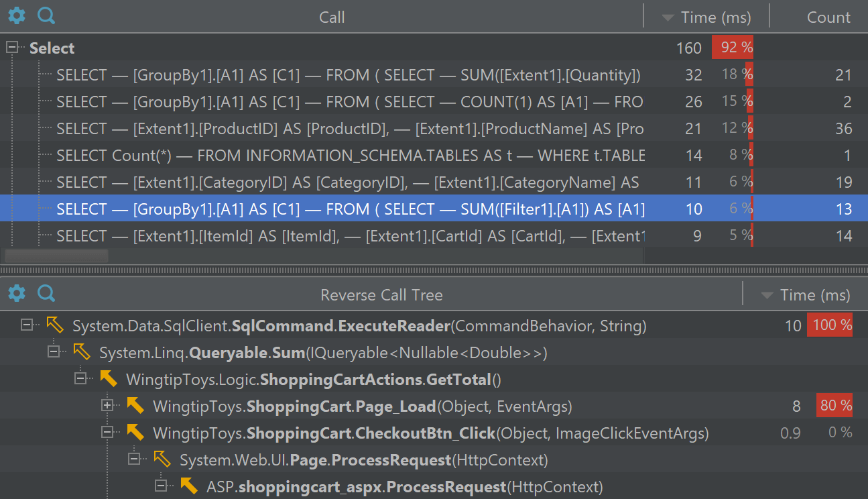Open settings gear in Call panel
This screenshot has height=499, width=868.
17,15
